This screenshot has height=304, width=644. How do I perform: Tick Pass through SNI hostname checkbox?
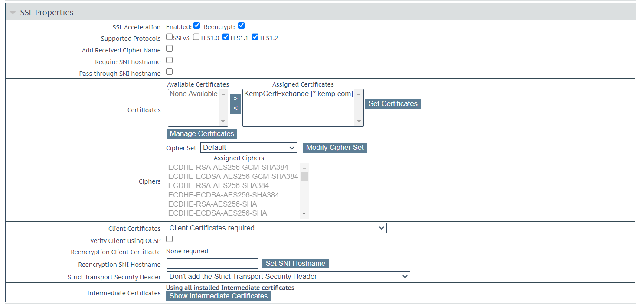point(170,72)
